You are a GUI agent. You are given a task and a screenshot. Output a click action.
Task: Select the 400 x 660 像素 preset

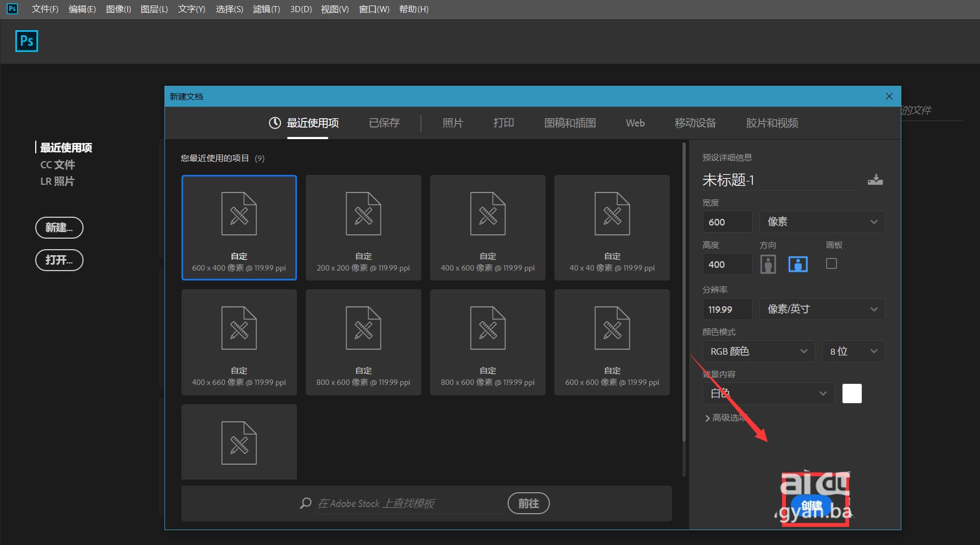pyautogui.click(x=239, y=342)
